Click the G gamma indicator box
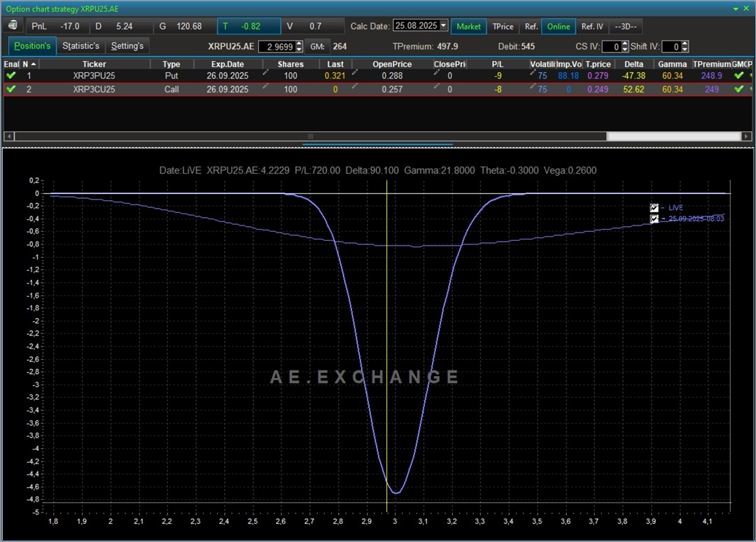Screen dimensions: 756x542 tap(185, 26)
